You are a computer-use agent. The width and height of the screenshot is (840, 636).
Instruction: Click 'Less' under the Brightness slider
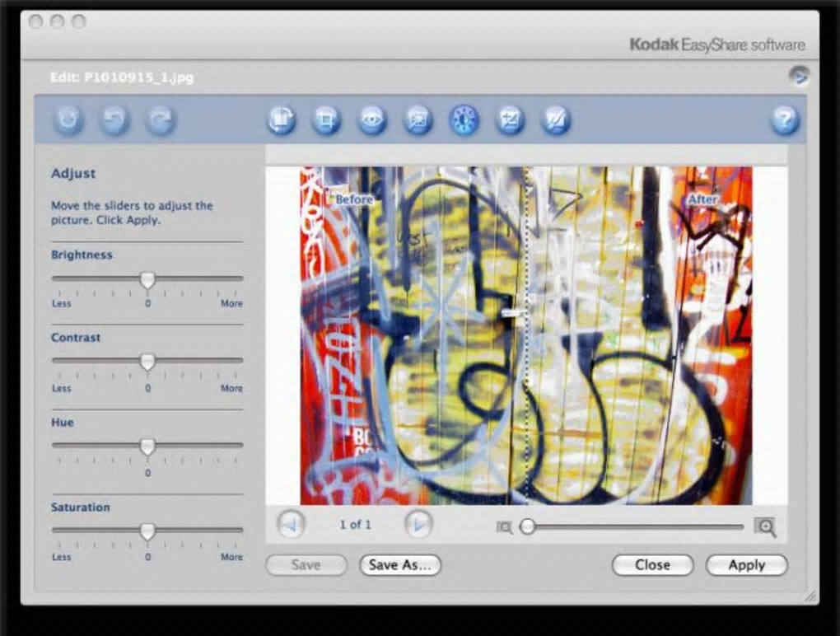61,303
